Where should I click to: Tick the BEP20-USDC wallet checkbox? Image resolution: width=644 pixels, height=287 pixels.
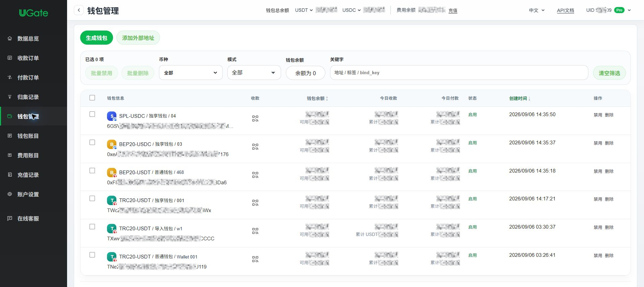92,142
